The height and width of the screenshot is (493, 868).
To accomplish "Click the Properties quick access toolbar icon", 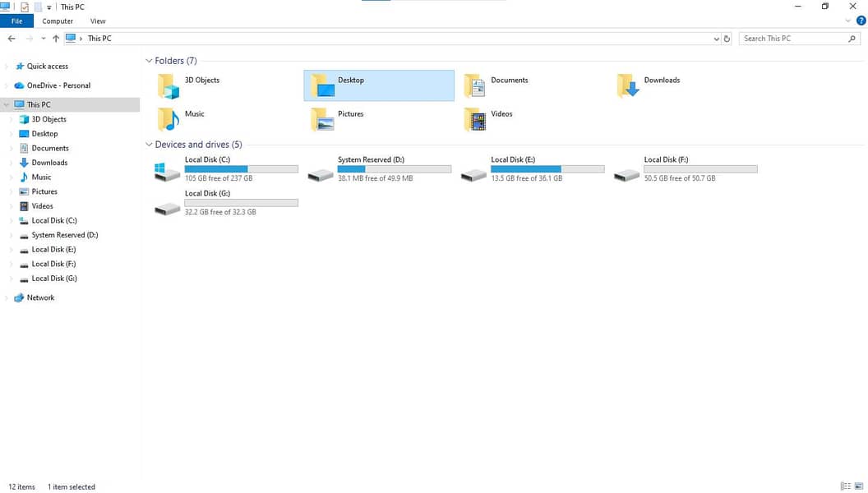I will point(25,7).
